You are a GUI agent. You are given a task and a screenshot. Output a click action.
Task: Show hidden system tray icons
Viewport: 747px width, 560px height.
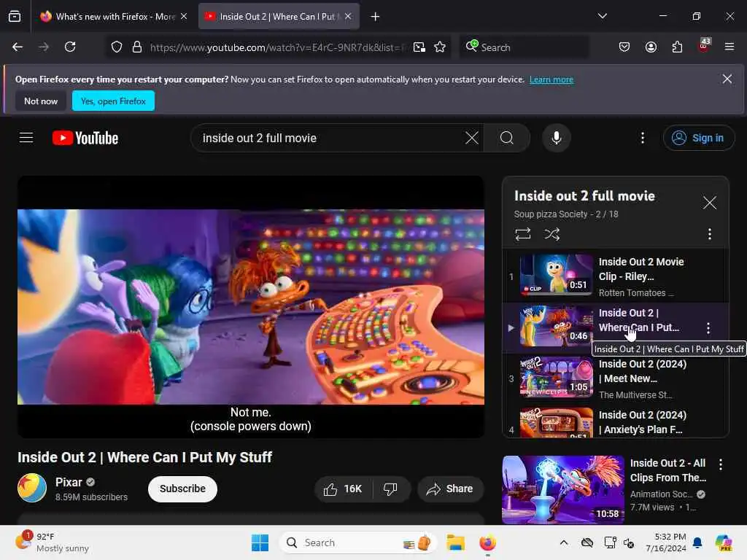(564, 542)
